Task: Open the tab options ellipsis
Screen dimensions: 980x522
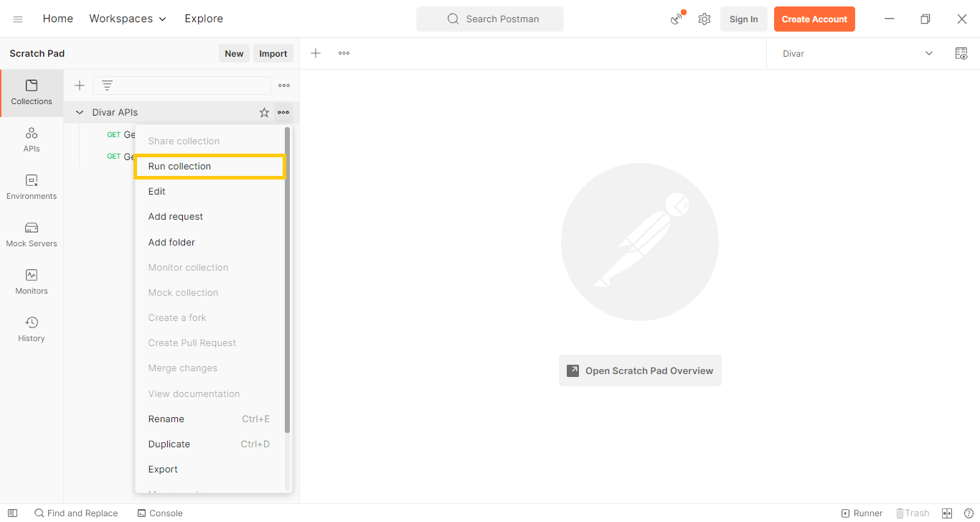Action: pos(344,53)
